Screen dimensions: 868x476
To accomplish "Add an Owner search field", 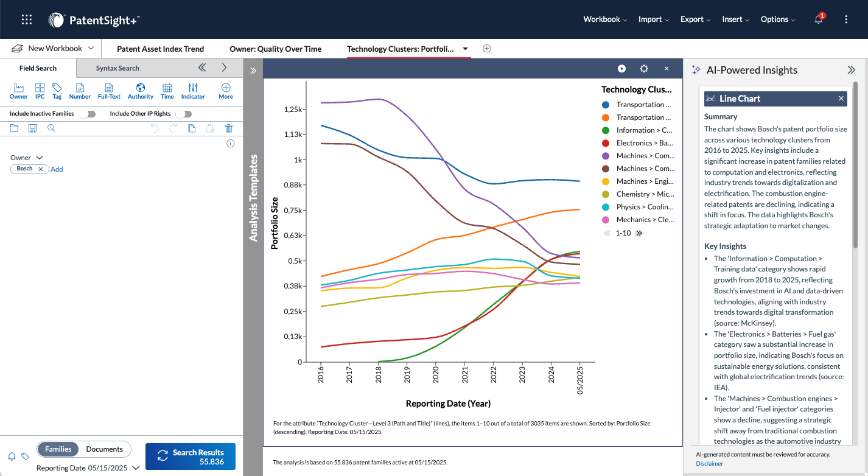I will coord(19,91).
